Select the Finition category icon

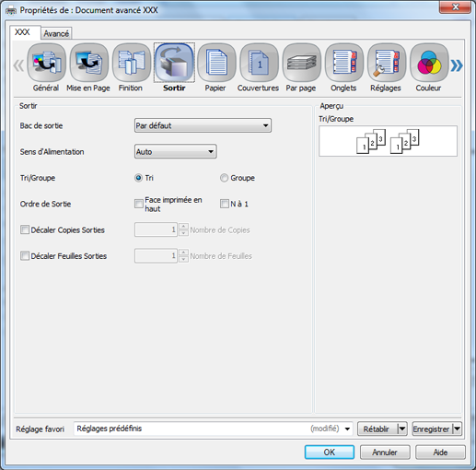pyautogui.click(x=132, y=63)
